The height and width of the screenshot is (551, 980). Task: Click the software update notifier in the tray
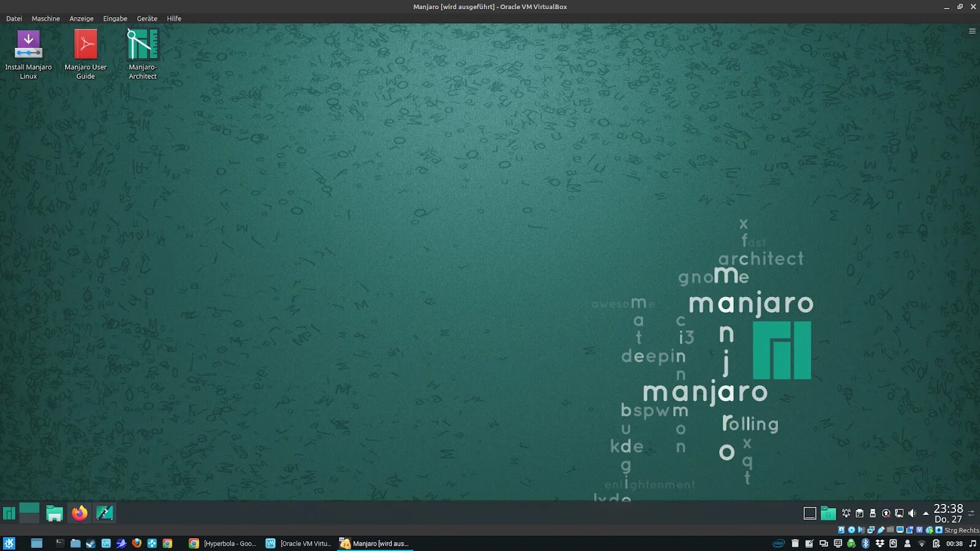(x=886, y=513)
